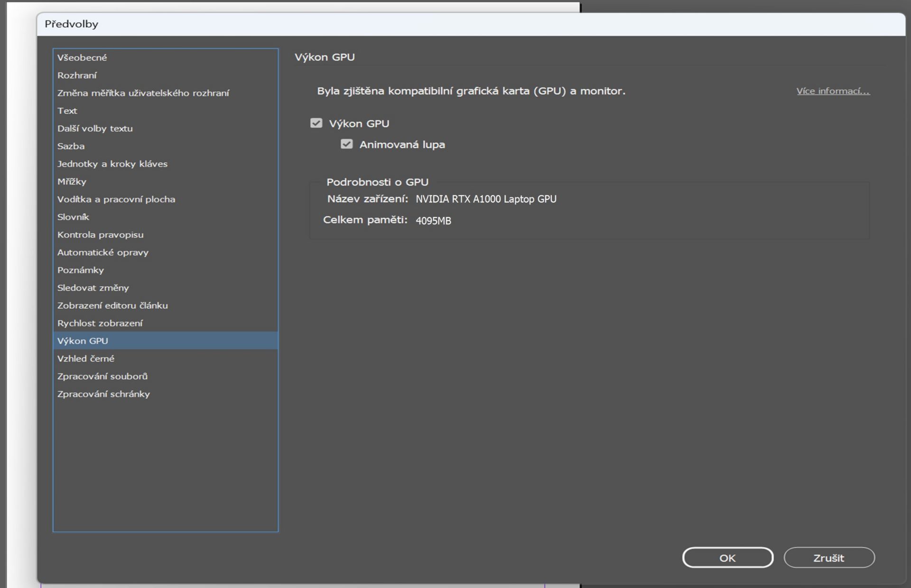This screenshot has width=911, height=588.
Task: Open Jednotky a kroky kláves
Action: pos(112,164)
